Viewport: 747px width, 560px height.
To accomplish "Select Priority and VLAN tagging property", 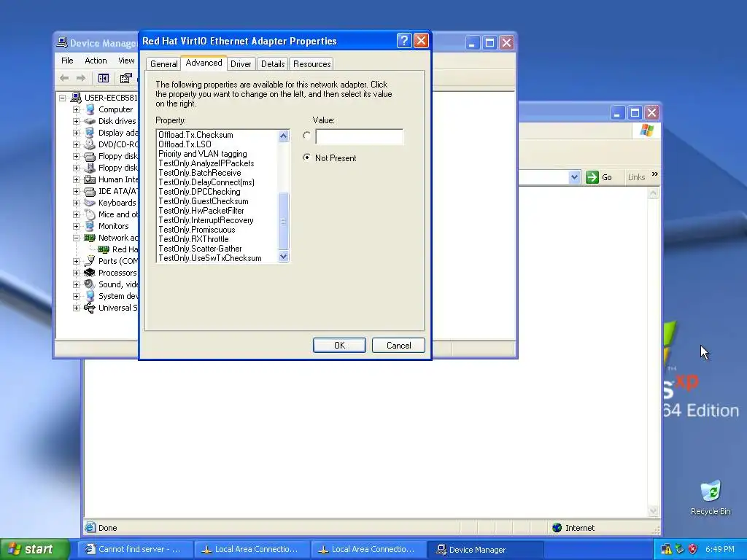I will [x=203, y=154].
